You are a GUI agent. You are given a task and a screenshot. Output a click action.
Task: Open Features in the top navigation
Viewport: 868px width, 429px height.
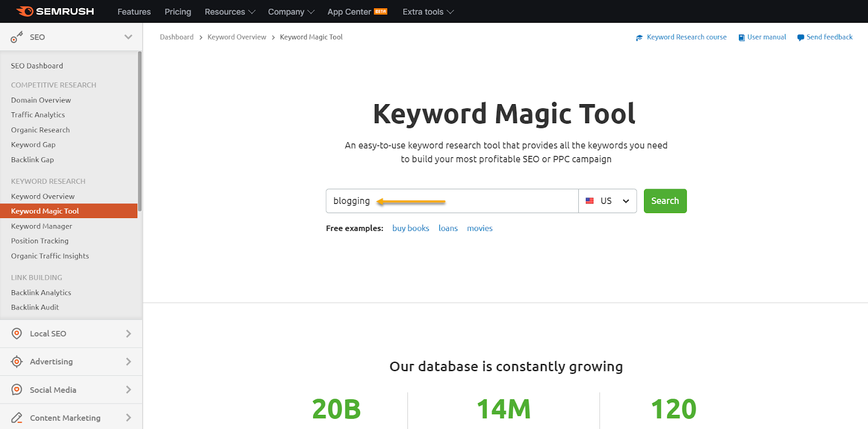[x=134, y=11]
